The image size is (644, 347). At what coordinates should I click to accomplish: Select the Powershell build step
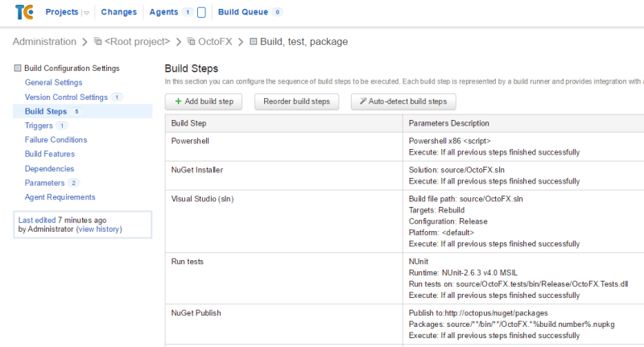190,141
